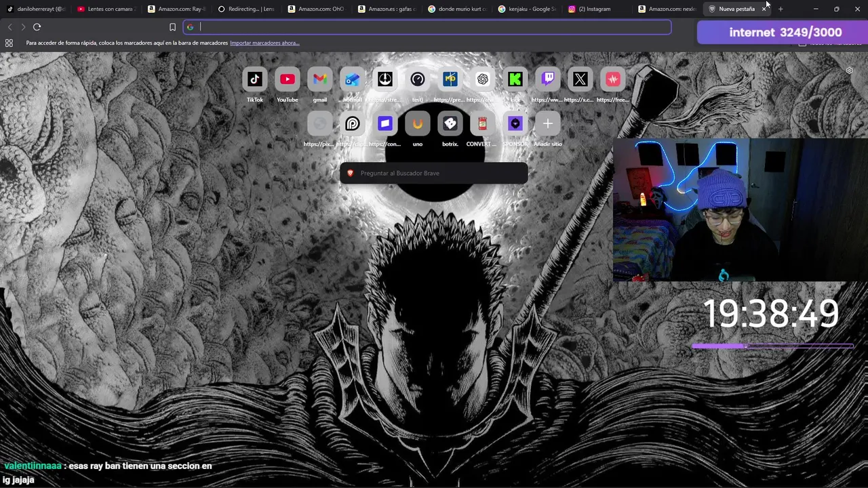This screenshot has width=868, height=488.
Task: Click the bookmark icon beside address bar
Action: (x=172, y=27)
